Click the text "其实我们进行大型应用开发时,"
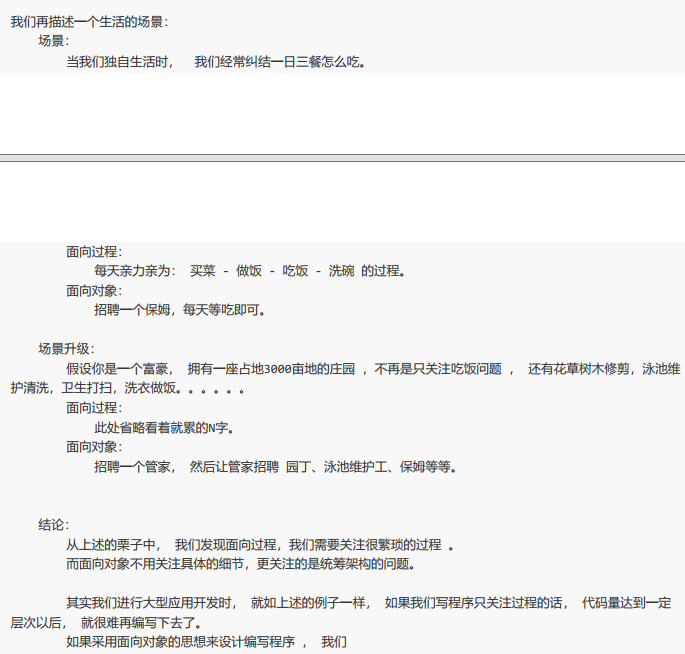 point(151,603)
